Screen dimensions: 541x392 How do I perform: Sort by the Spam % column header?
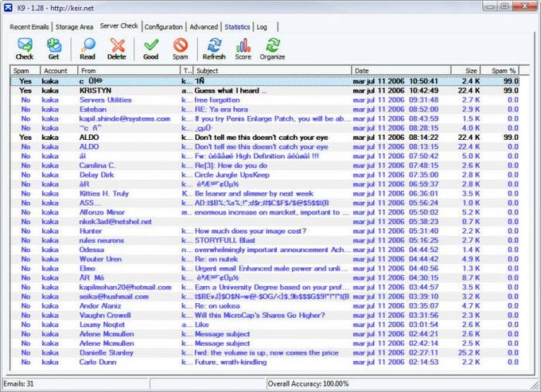click(x=500, y=70)
